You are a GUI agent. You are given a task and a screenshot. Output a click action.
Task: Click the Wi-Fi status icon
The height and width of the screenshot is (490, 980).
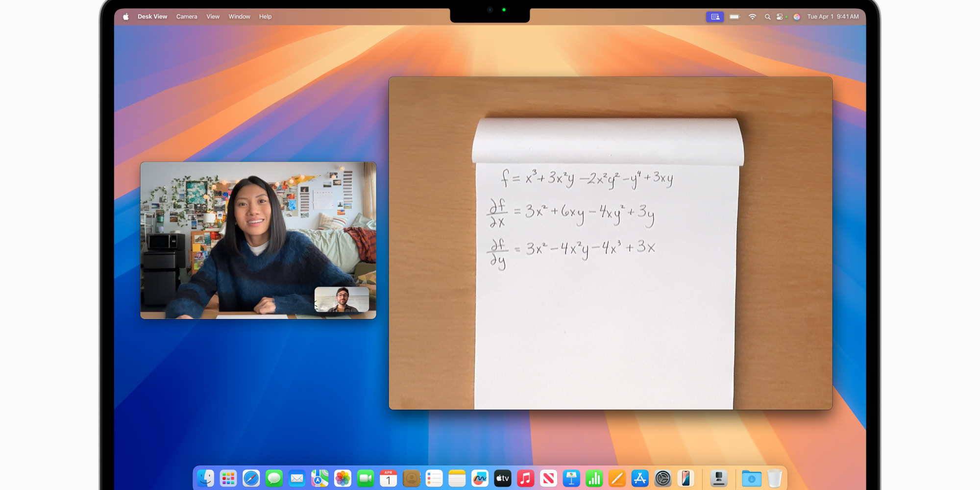coord(752,17)
